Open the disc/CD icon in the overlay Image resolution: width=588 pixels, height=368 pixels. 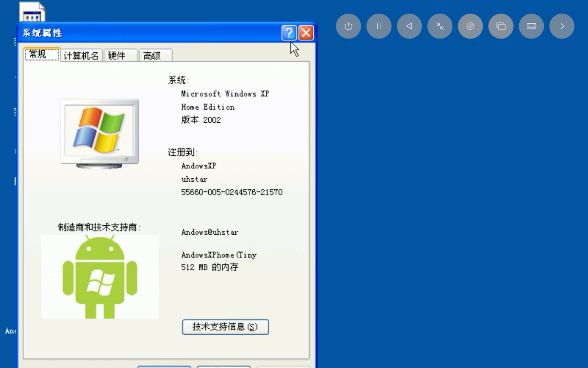(x=470, y=26)
